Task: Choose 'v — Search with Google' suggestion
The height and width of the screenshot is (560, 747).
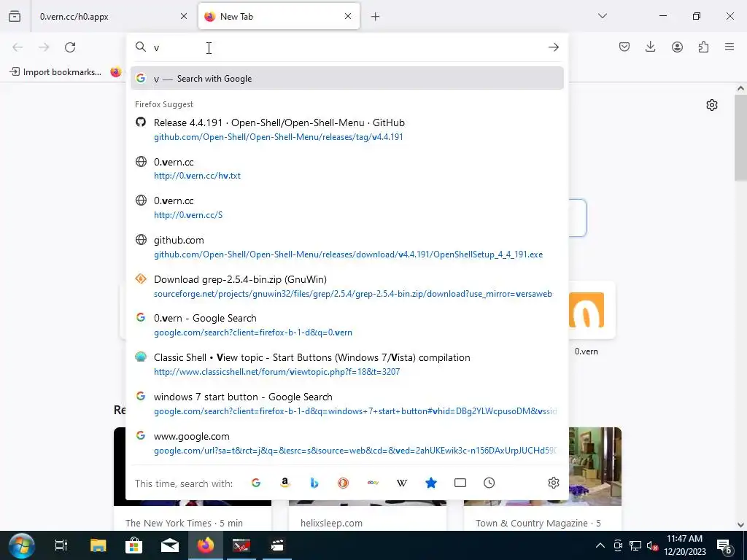Action: [347, 79]
